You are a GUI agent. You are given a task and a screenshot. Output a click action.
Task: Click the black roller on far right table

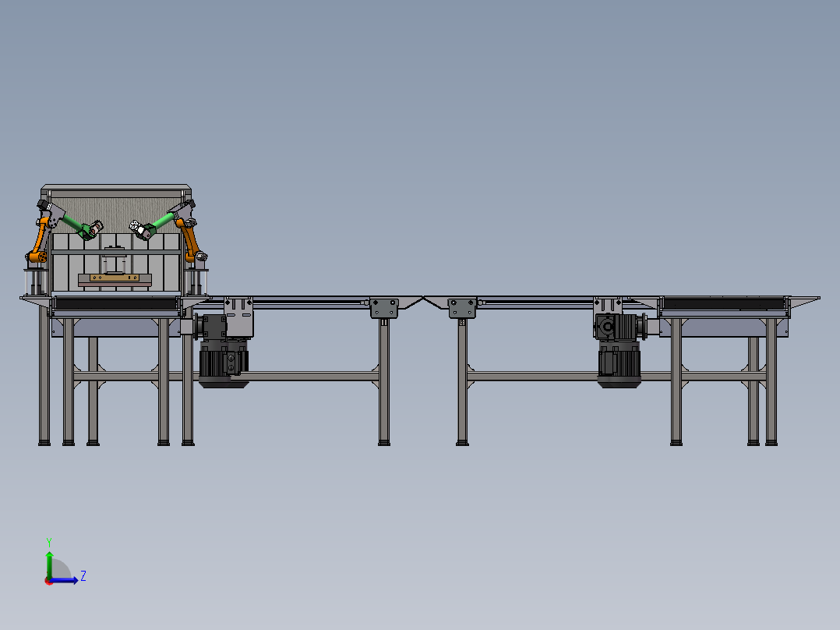[x=723, y=304]
